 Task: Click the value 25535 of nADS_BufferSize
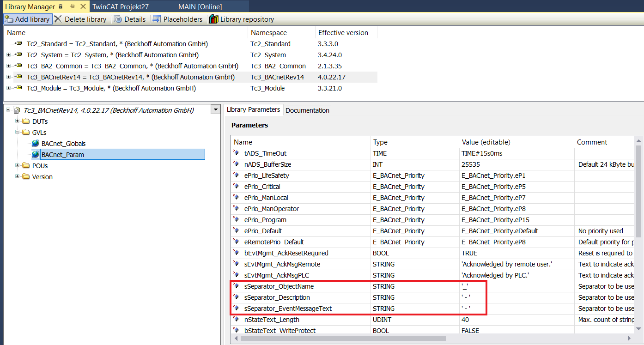pyautogui.click(x=470, y=164)
